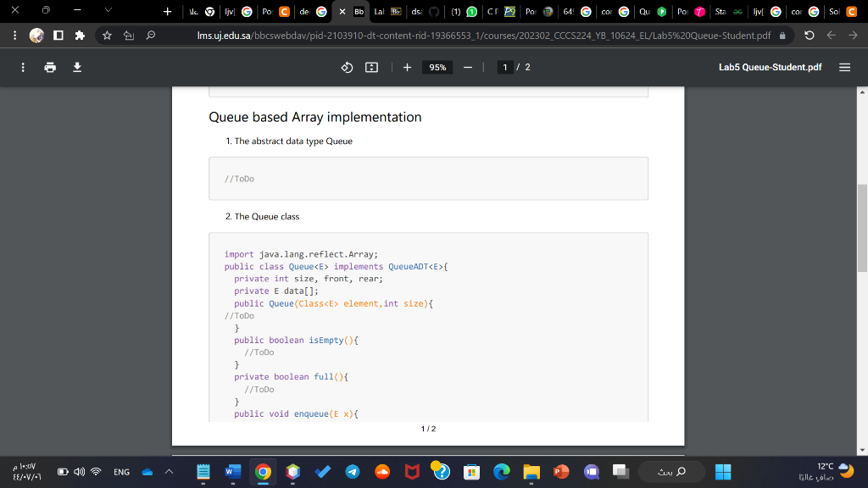
Task: Switch ENG input language
Action: click(x=121, y=472)
